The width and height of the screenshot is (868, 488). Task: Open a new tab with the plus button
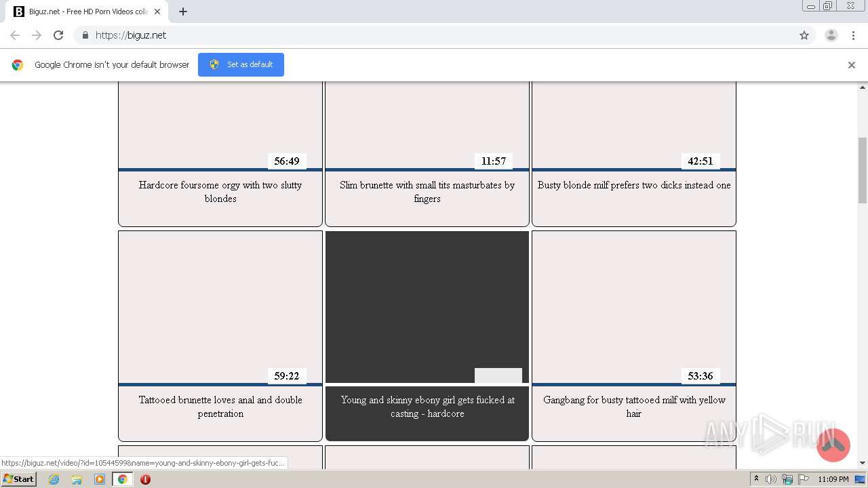point(183,12)
